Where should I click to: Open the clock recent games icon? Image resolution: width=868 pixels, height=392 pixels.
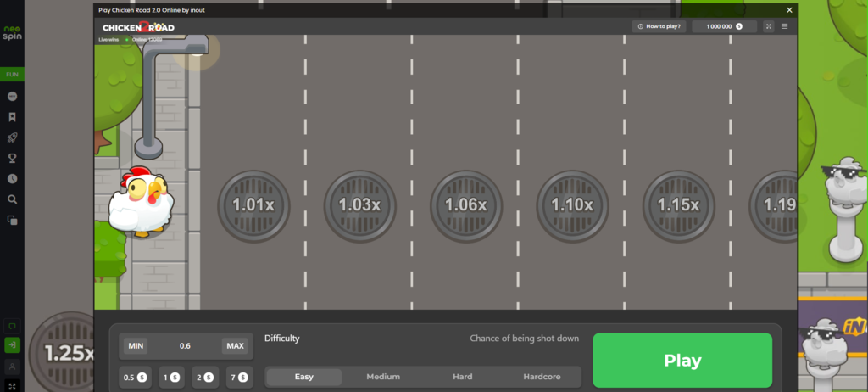click(x=12, y=179)
